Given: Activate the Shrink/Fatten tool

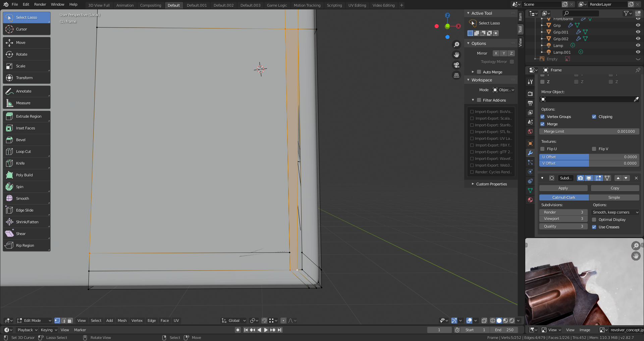Looking at the screenshot, I should point(26,222).
